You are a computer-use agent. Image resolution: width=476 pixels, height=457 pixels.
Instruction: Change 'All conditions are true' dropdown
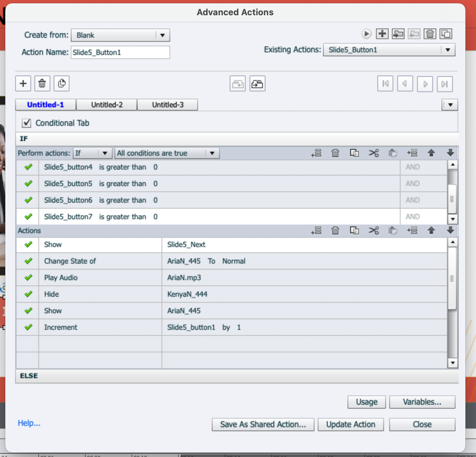click(212, 153)
